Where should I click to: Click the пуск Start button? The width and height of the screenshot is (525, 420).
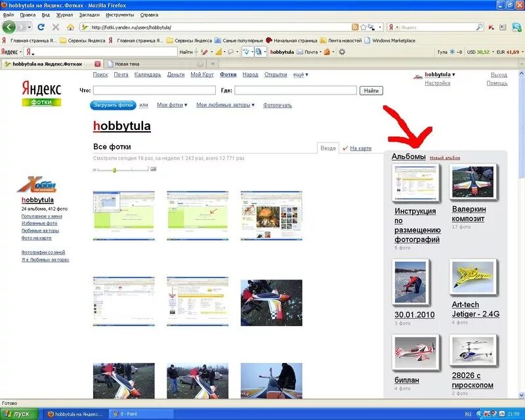[x=20, y=414]
